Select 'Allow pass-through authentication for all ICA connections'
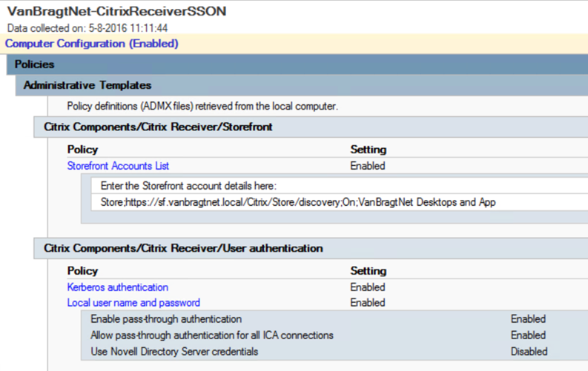This screenshot has width=588, height=371. point(212,335)
